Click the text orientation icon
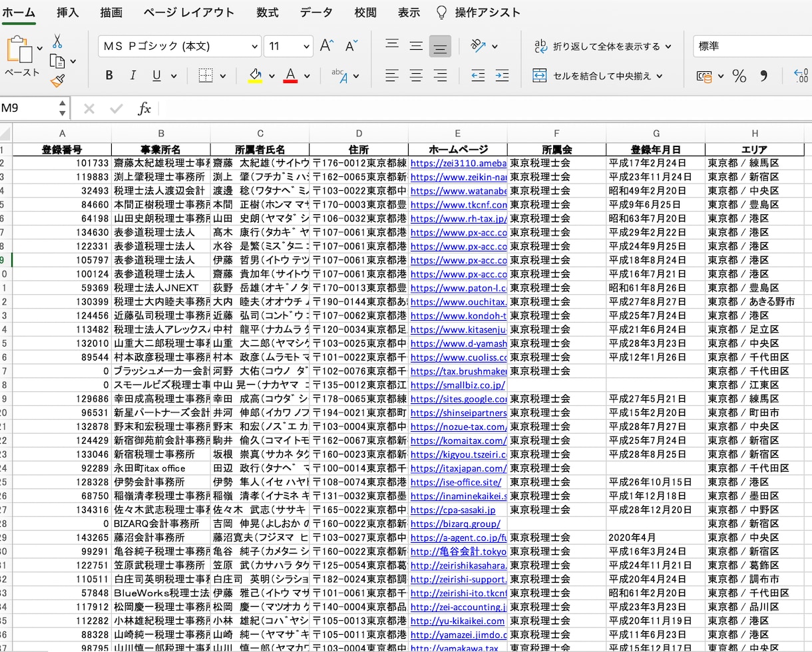 479,46
